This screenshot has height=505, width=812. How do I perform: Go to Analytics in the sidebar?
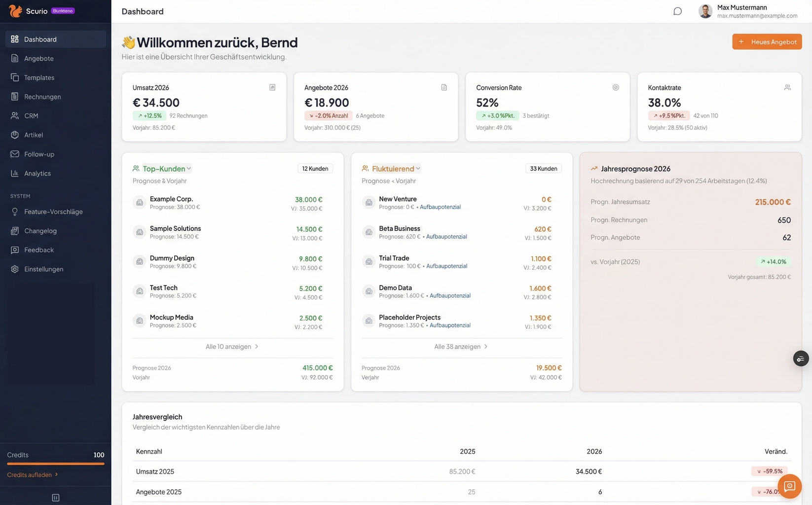tap(37, 173)
